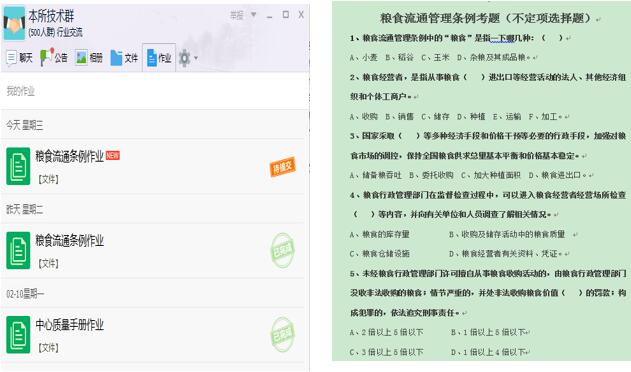
Task: Click the orange 待提交 stamp
Action: click(283, 167)
